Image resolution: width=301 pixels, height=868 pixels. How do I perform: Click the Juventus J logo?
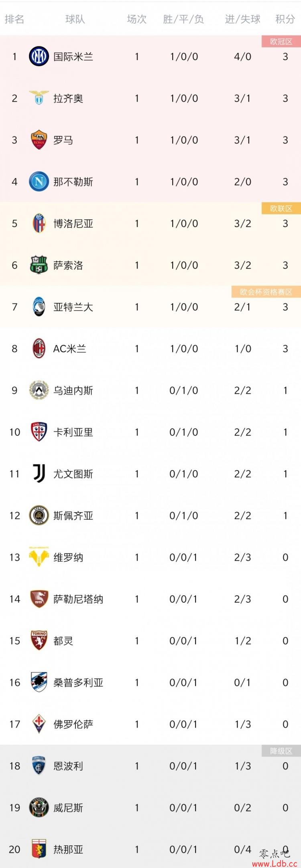point(39,474)
